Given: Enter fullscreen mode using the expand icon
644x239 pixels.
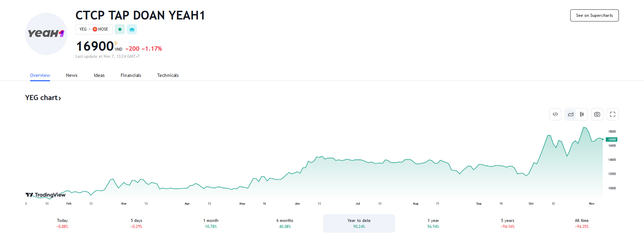Looking at the screenshot, I should pos(612,114).
